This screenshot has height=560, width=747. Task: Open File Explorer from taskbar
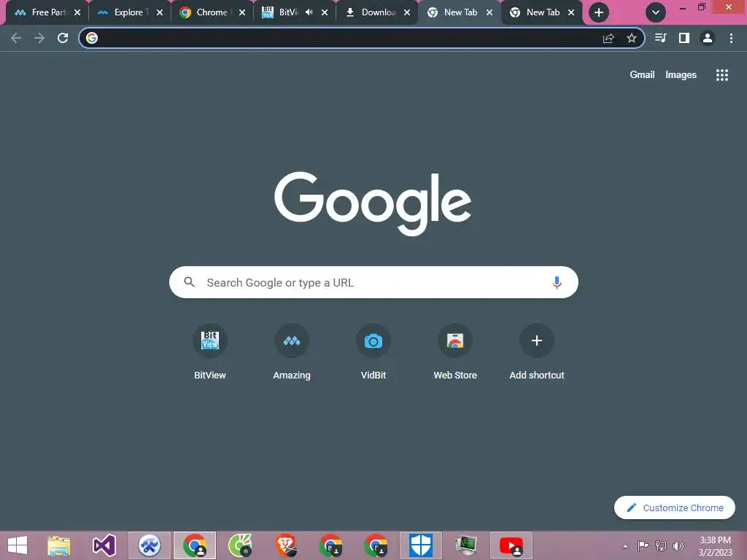[58, 545]
